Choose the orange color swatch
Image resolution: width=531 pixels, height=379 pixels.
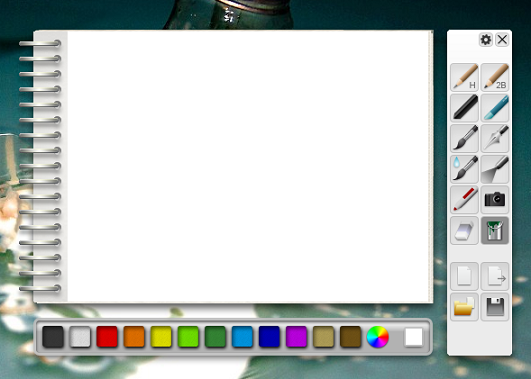tap(134, 337)
